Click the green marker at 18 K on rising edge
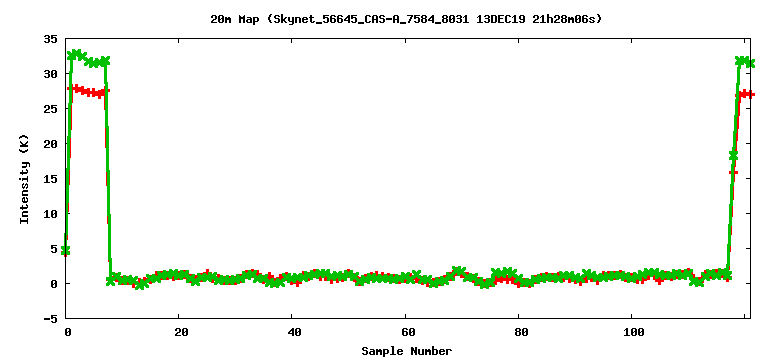Image resolution: width=768 pixels, height=360 pixels. [733, 155]
